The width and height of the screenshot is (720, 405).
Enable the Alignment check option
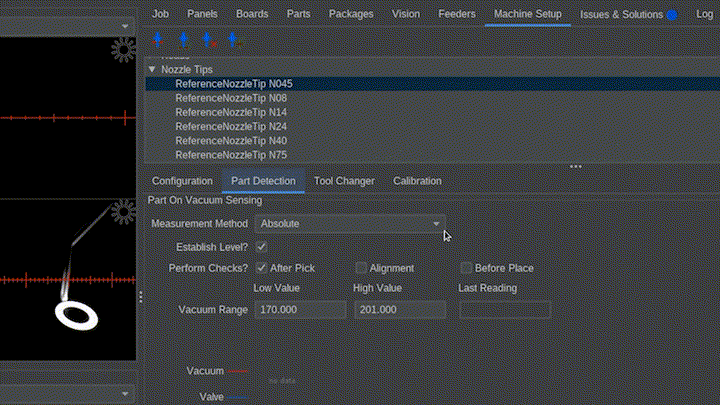362,268
